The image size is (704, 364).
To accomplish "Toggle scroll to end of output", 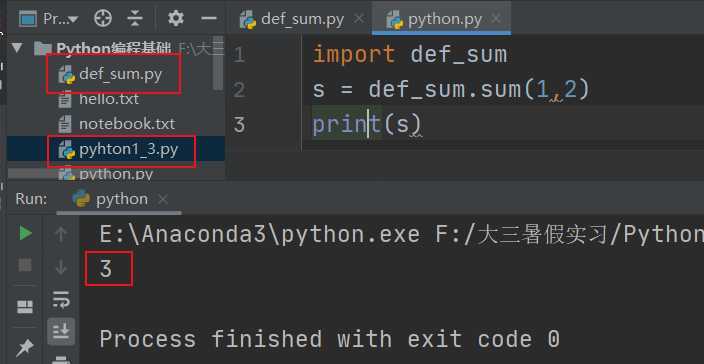I will pyautogui.click(x=61, y=331).
